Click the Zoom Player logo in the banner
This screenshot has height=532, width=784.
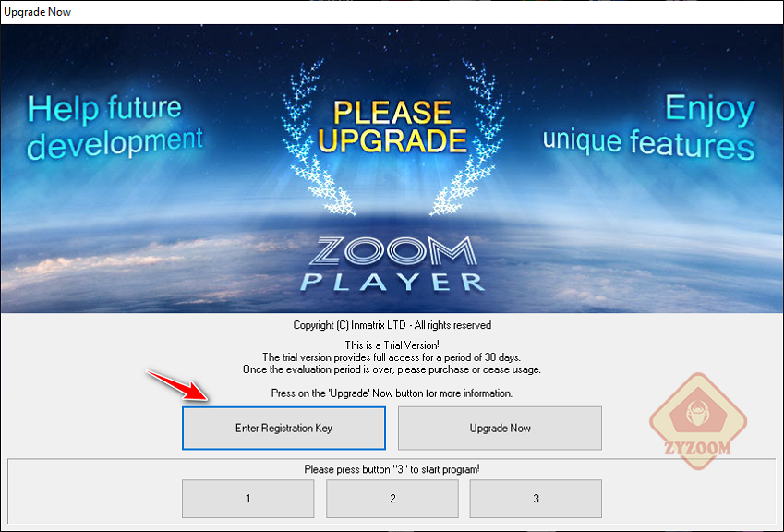392,264
